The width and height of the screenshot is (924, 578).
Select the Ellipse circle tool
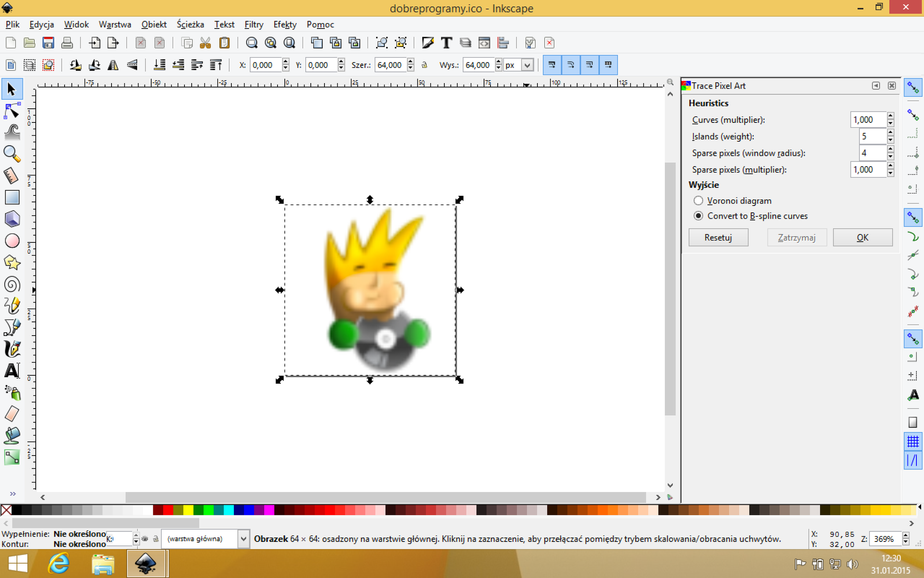coord(12,240)
